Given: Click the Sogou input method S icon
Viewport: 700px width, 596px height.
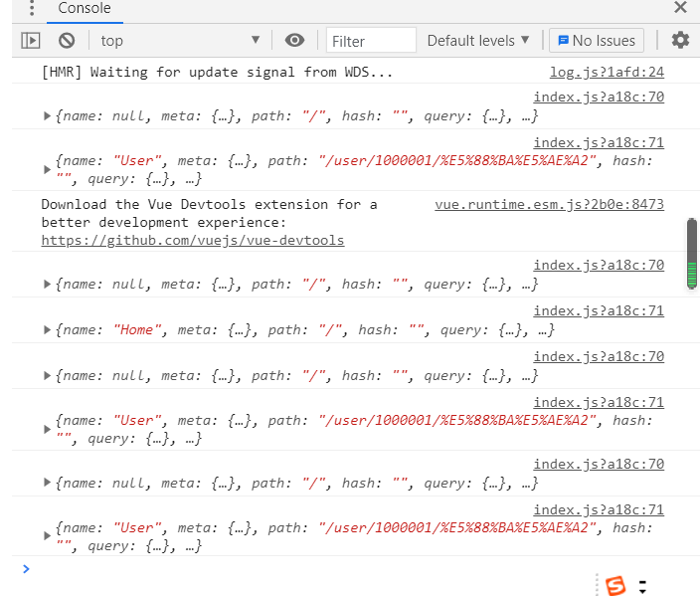Looking at the screenshot, I should [x=615, y=585].
